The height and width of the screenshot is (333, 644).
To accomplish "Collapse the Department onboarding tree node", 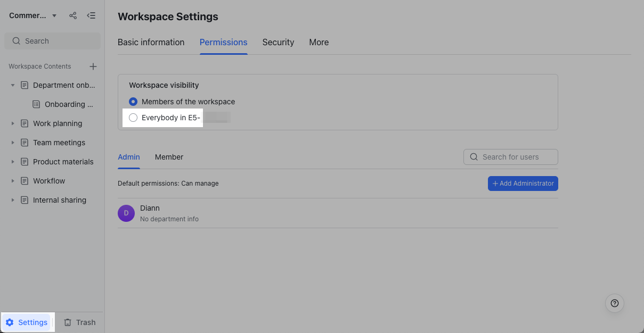I will (x=13, y=85).
